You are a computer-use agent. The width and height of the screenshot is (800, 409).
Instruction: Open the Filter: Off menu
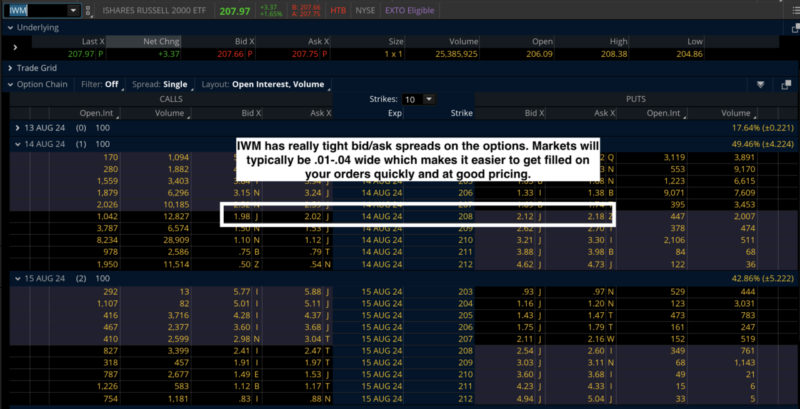[x=99, y=84]
